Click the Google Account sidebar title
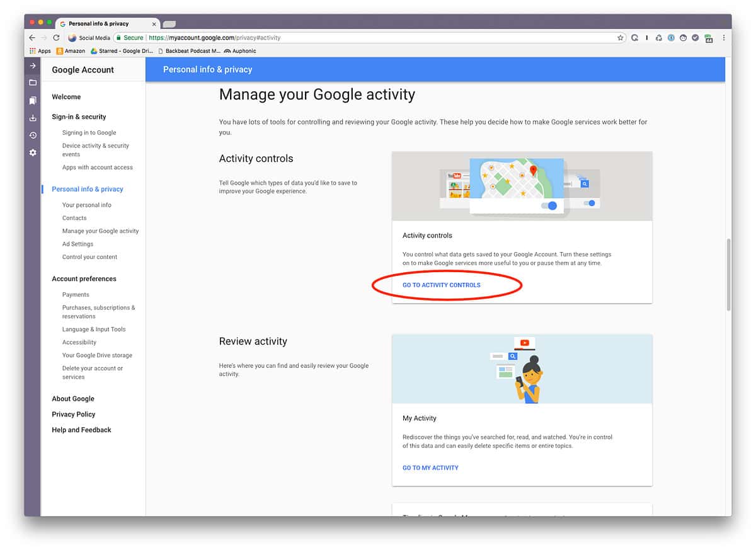 click(83, 70)
